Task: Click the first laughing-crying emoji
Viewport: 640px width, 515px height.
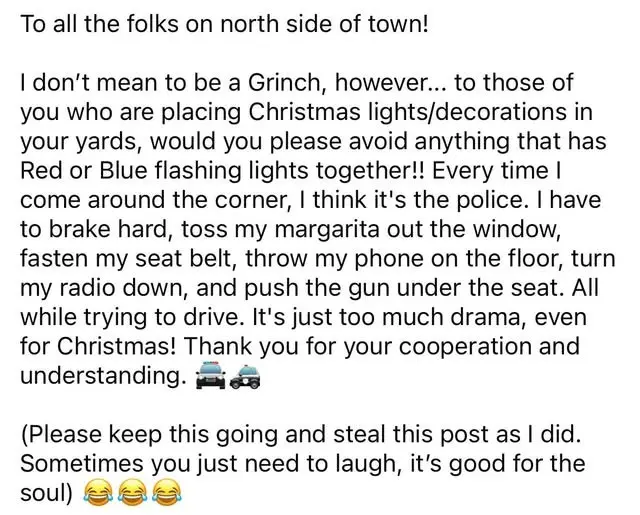Action: click(96, 493)
